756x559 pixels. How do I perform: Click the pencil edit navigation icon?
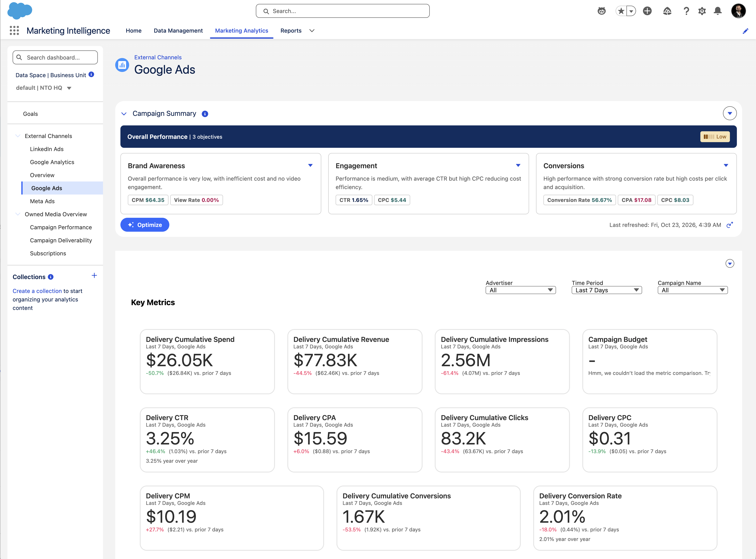point(745,31)
